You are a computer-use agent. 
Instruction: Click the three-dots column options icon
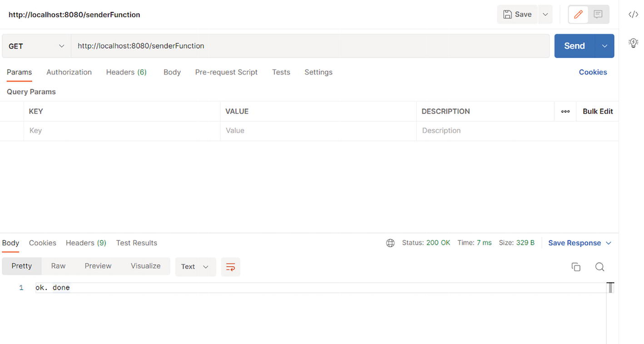tap(565, 111)
